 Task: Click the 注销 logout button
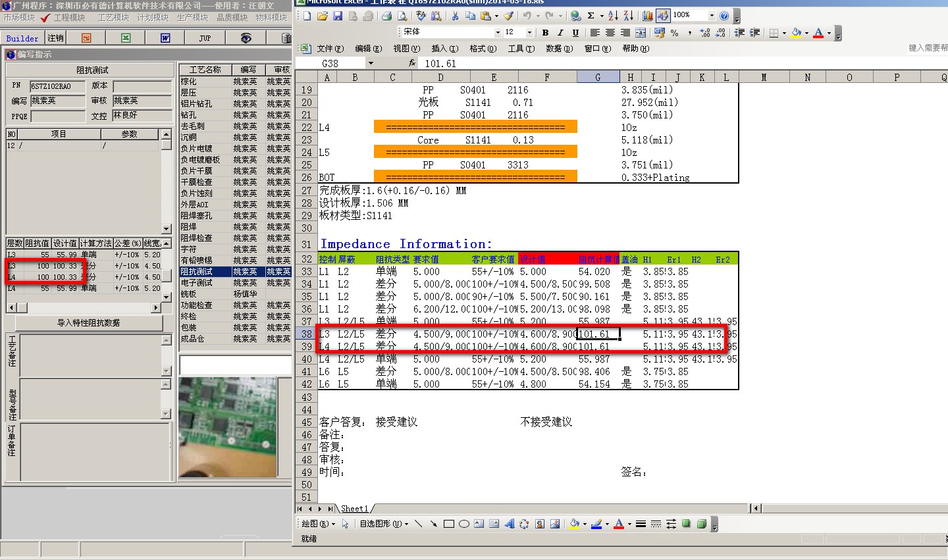(56, 38)
